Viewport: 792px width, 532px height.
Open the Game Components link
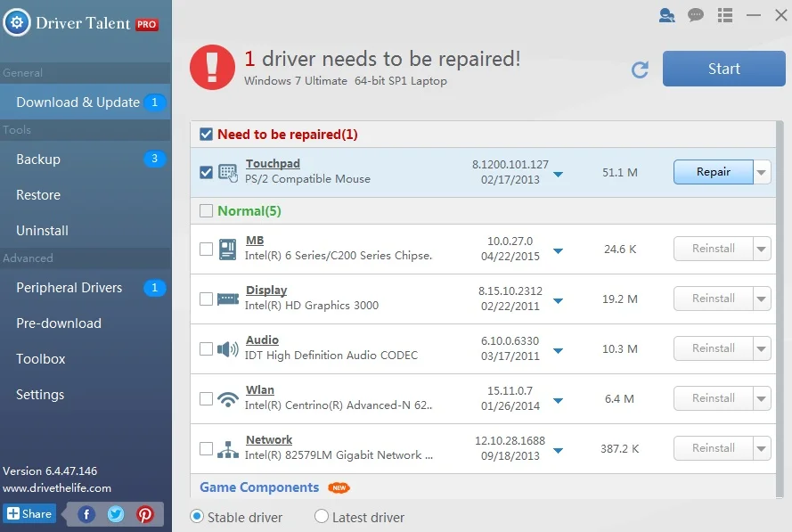click(259, 487)
